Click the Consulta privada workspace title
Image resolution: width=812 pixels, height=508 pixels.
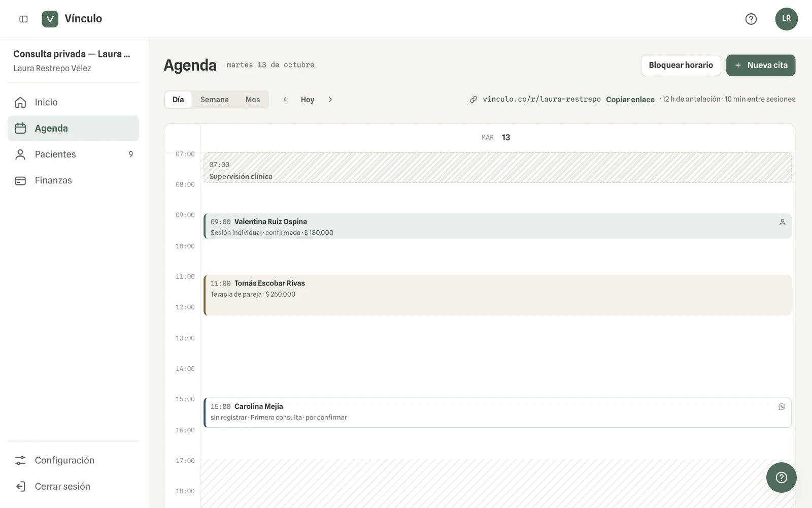coord(72,54)
